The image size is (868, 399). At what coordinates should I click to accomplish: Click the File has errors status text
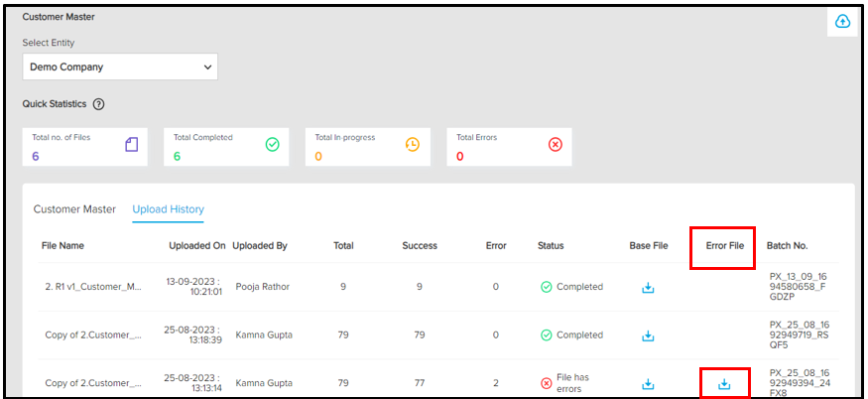point(573,383)
